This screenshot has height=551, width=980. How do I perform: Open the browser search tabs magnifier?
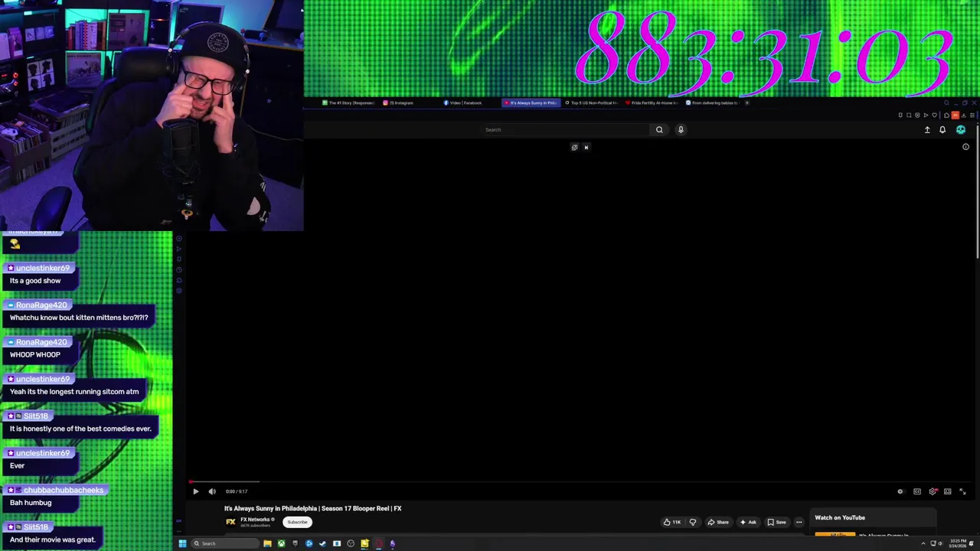[946, 103]
